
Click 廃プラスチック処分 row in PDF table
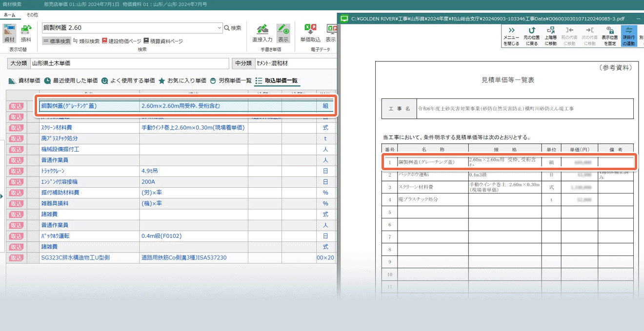pos(507,199)
